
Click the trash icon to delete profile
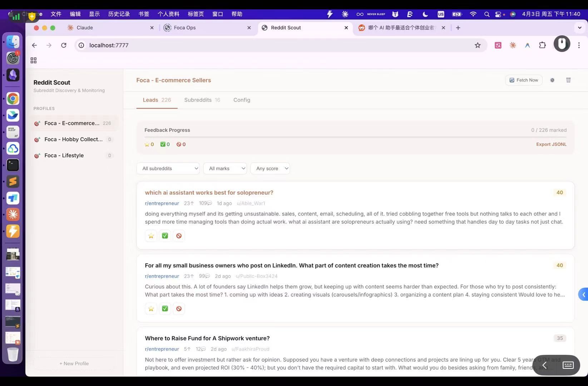(568, 80)
